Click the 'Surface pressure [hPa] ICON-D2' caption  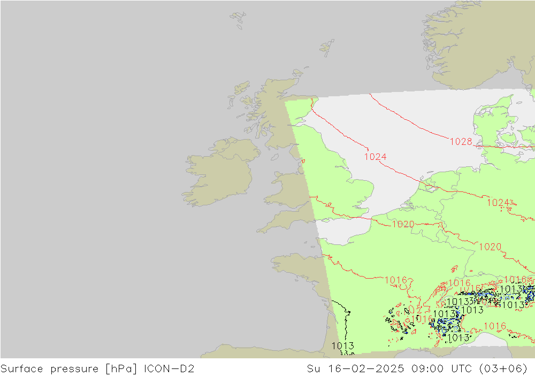[x=97, y=369]
